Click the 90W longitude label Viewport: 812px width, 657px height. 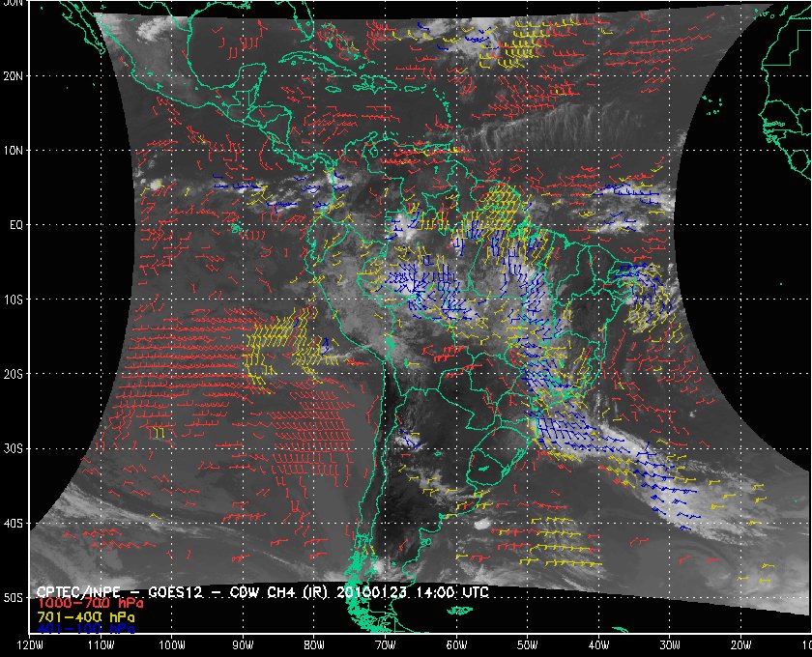point(243,645)
